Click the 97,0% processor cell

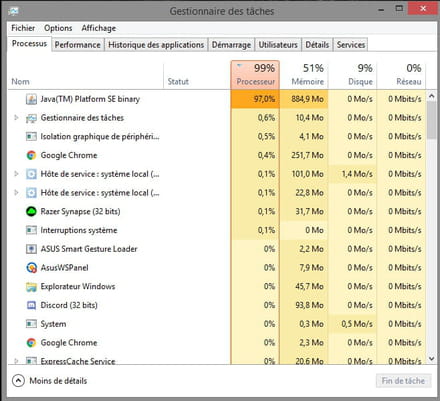[x=255, y=99]
